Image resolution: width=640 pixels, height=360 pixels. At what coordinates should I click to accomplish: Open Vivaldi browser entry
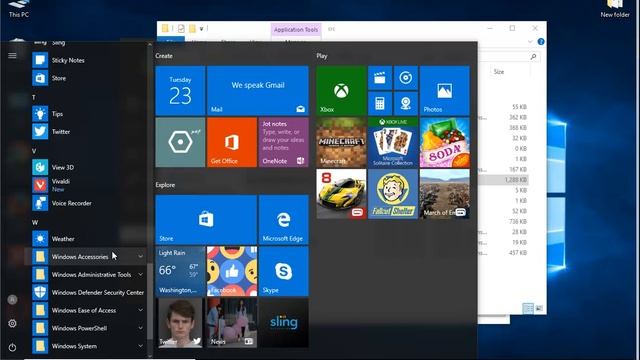coord(88,185)
